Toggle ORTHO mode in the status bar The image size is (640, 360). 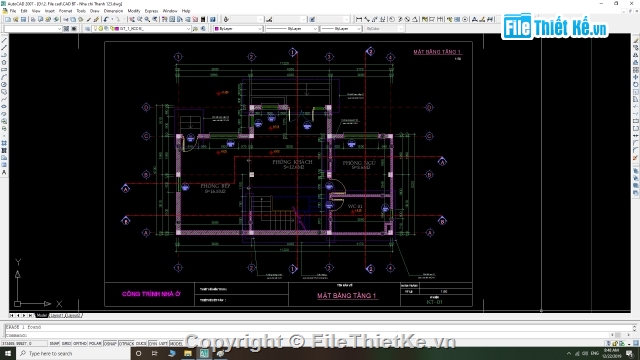coord(80,344)
